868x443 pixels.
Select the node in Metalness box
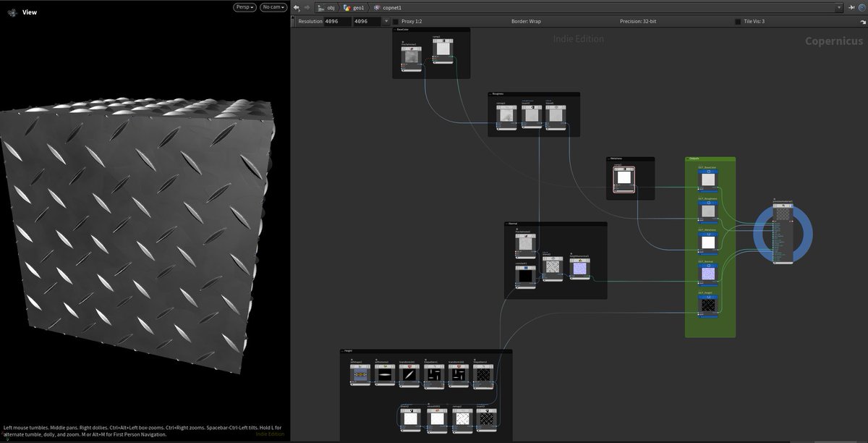point(624,178)
